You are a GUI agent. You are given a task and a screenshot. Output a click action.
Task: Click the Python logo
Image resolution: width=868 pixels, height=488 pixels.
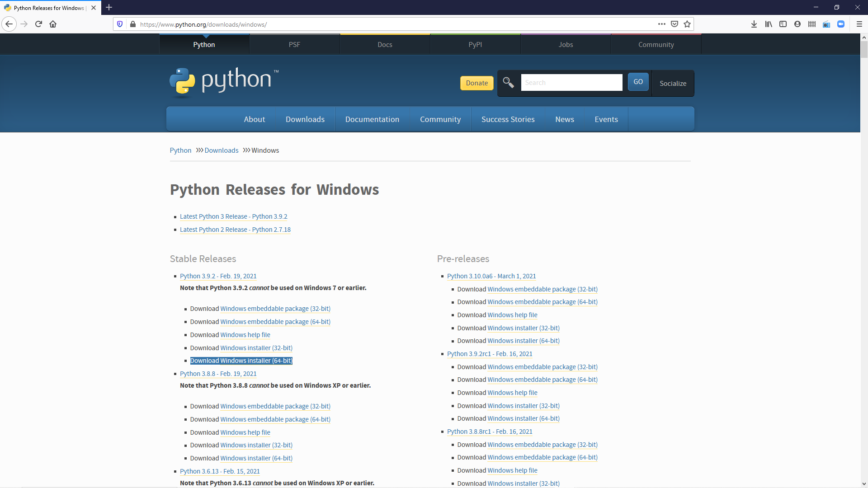224,82
